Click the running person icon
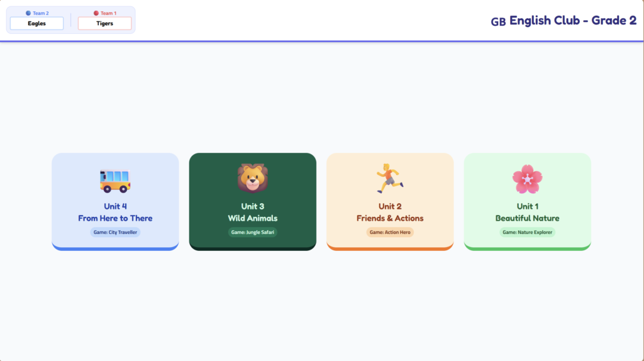The height and width of the screenshot is (361, 644). tap(390, 178)
